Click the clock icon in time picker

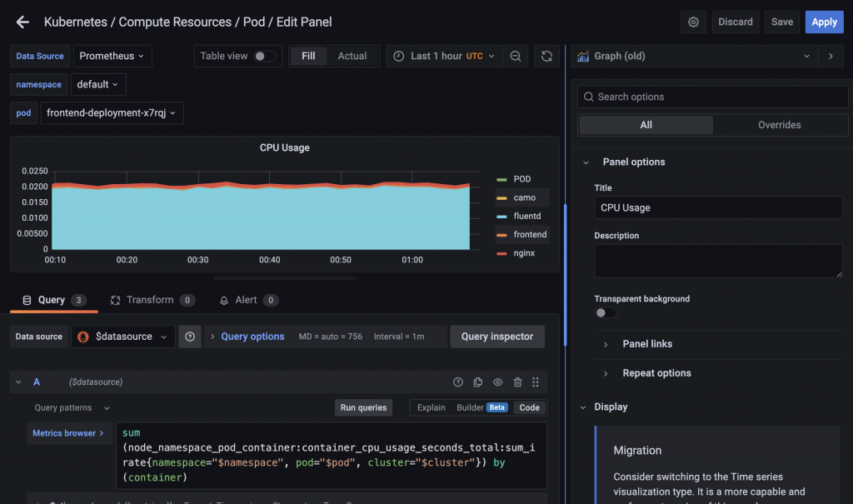(399, 56)
